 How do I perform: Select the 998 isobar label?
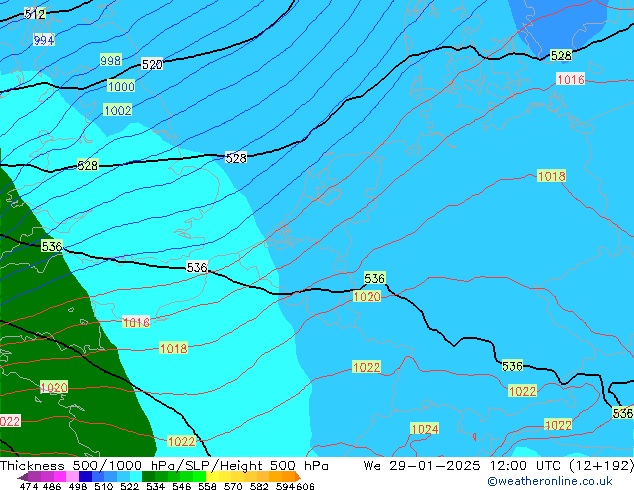click(110, 61)
